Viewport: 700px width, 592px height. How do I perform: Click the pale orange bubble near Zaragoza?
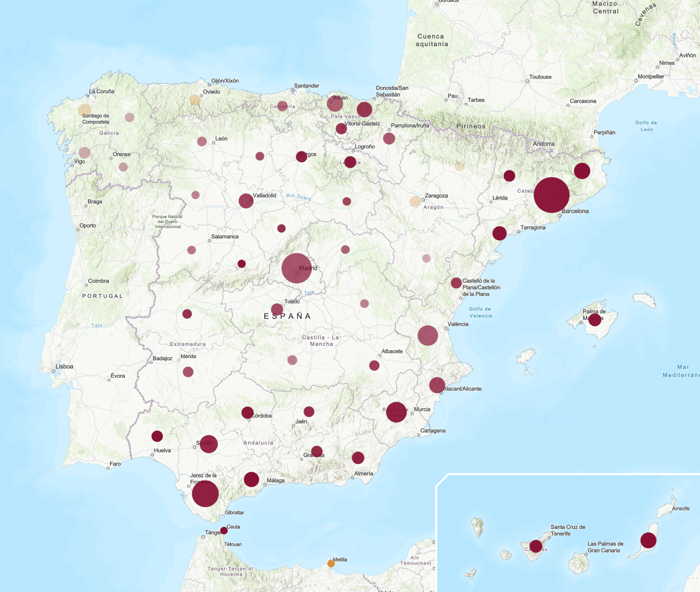(415, 201)
